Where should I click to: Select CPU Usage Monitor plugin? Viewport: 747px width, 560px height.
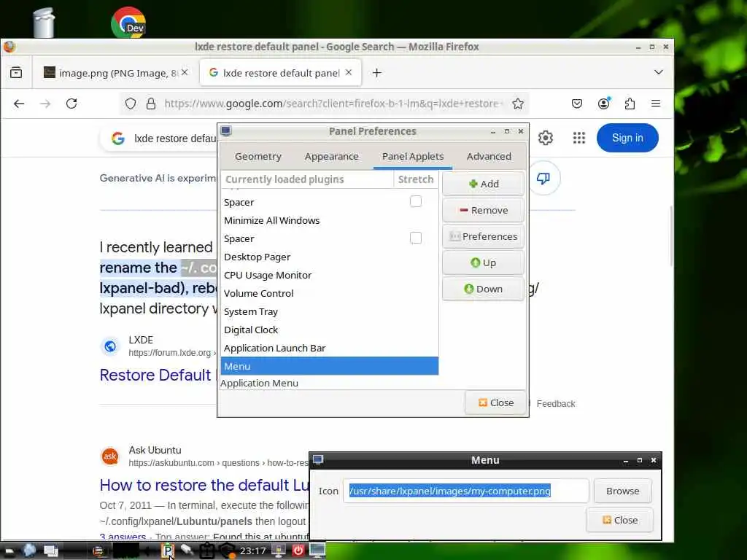[x=329, y=275]
